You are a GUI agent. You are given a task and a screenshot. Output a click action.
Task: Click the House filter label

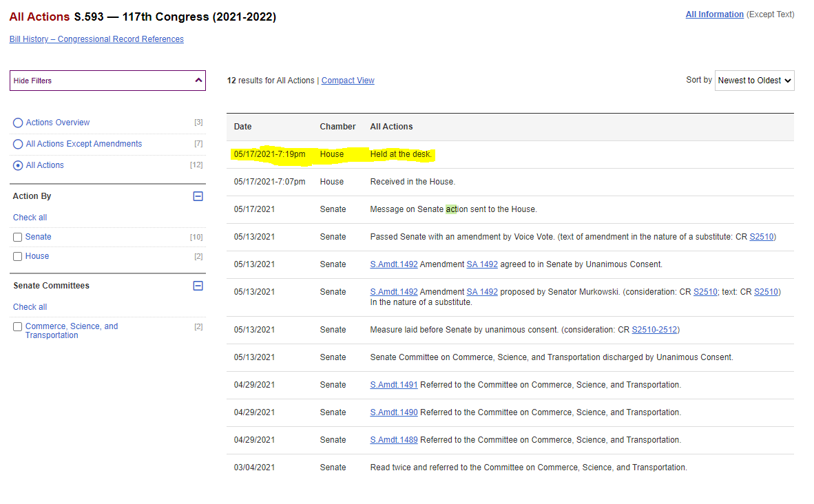coord(37,256)
